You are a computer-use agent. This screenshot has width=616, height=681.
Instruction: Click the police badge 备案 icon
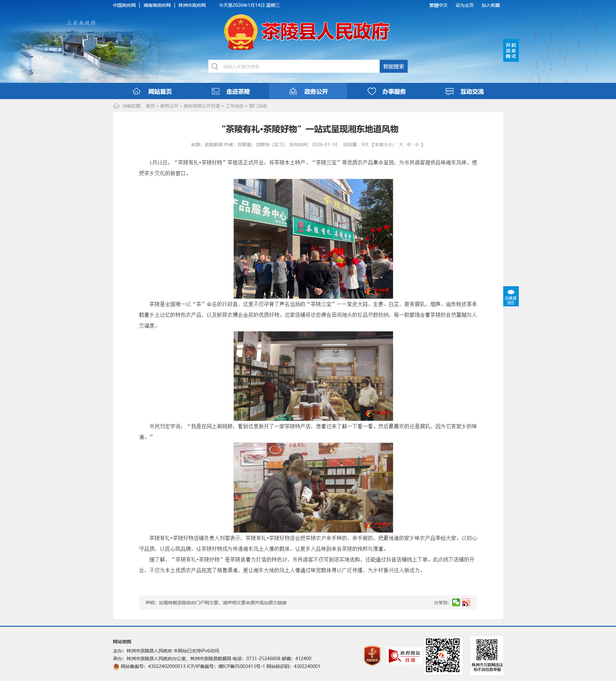tap(116, 666)
